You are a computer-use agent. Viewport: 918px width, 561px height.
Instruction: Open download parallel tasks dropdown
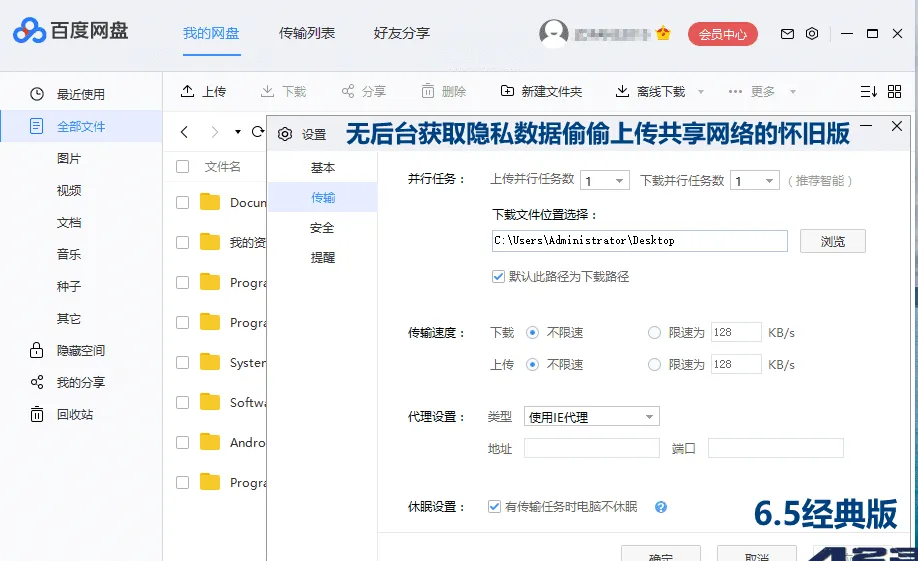coord(755,180)
